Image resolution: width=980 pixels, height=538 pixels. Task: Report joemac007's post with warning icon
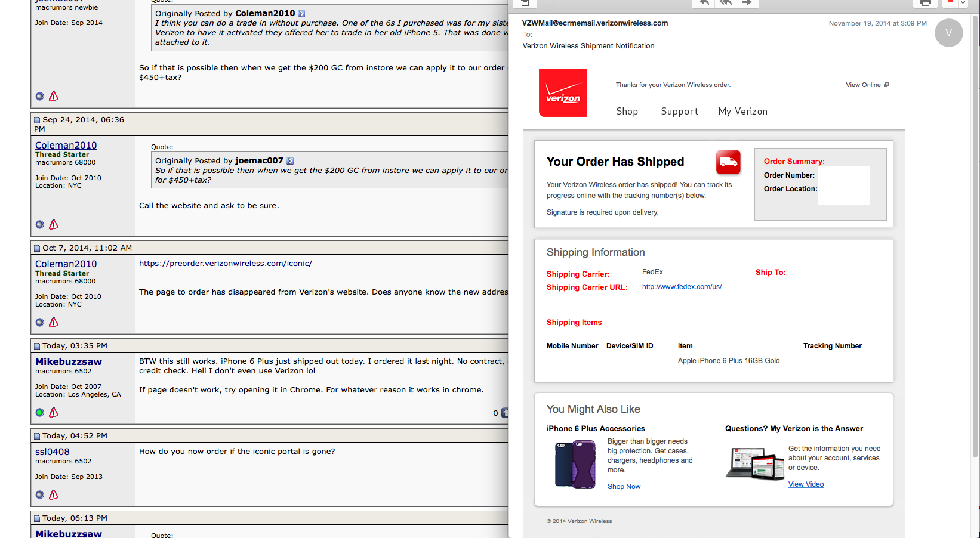[54, 96]
